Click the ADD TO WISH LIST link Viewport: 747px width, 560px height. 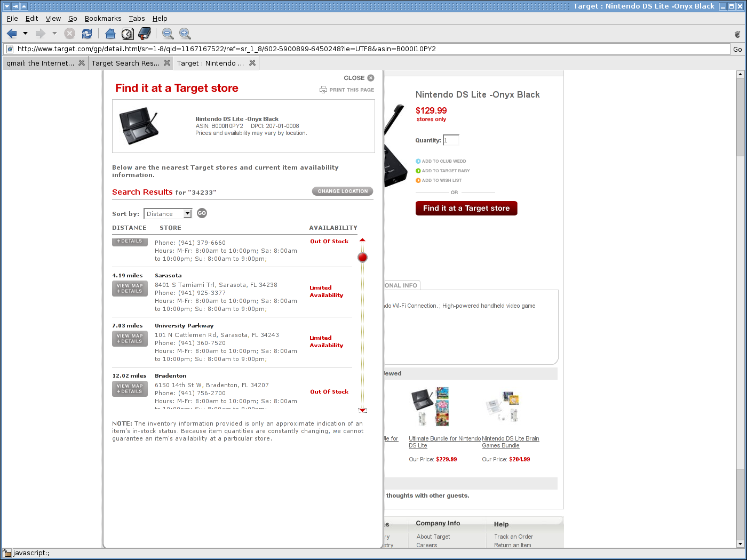[x=439, y=180]
